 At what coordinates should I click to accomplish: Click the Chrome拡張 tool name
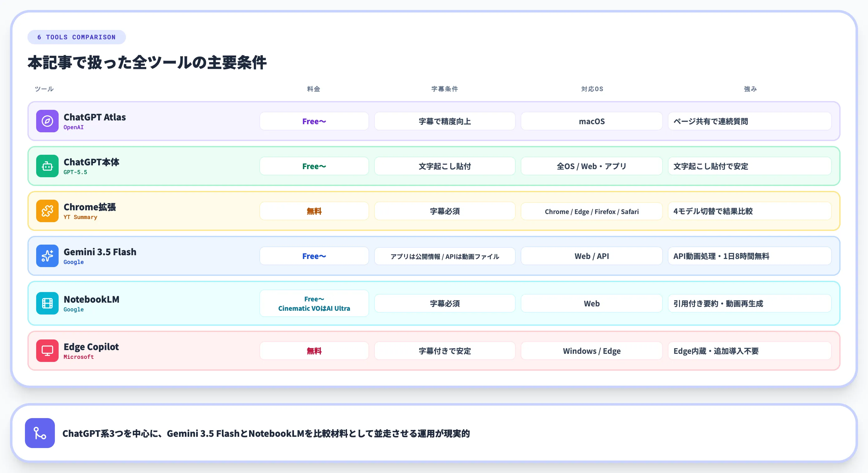(x=89, y=207)
